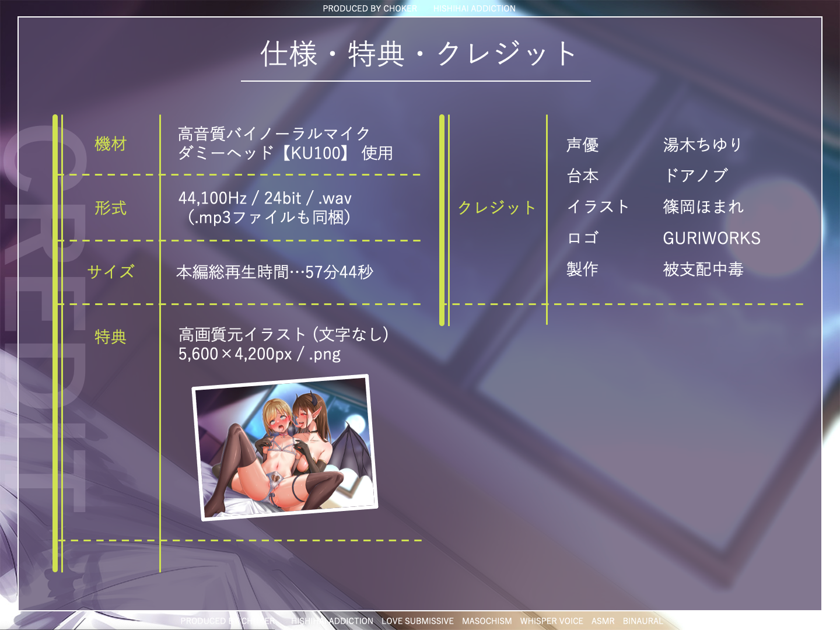Click the 【KU100】 dummy head microphone text
The width and height of the screenshot is (840, 630).
pos(315,153)
